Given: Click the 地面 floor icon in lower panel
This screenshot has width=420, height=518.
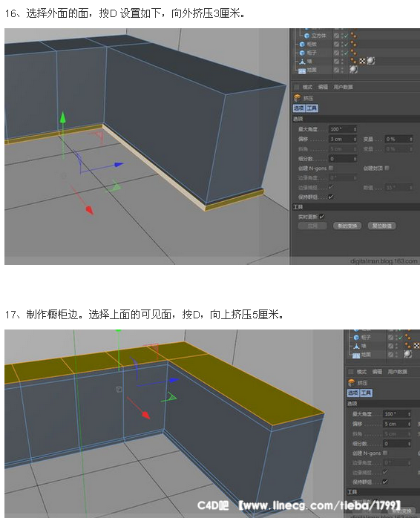Looking at the screenshot, I should pyautogui.click(x=356, y=355).
